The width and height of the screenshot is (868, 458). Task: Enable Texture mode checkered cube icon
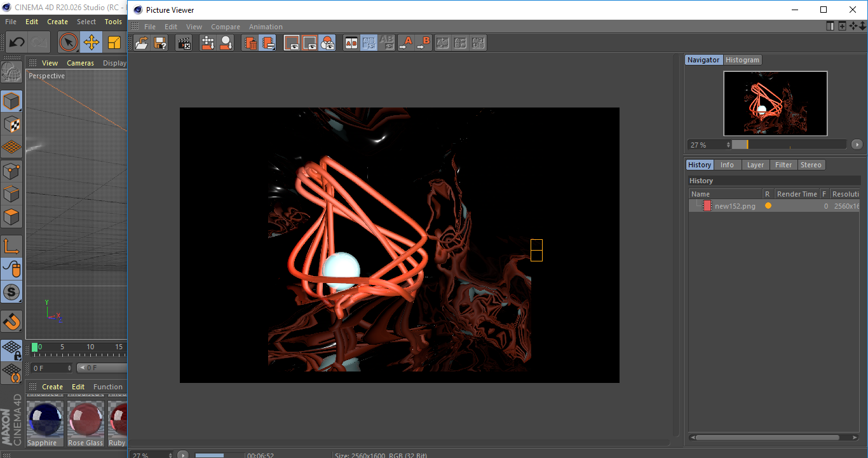(11, 125)
